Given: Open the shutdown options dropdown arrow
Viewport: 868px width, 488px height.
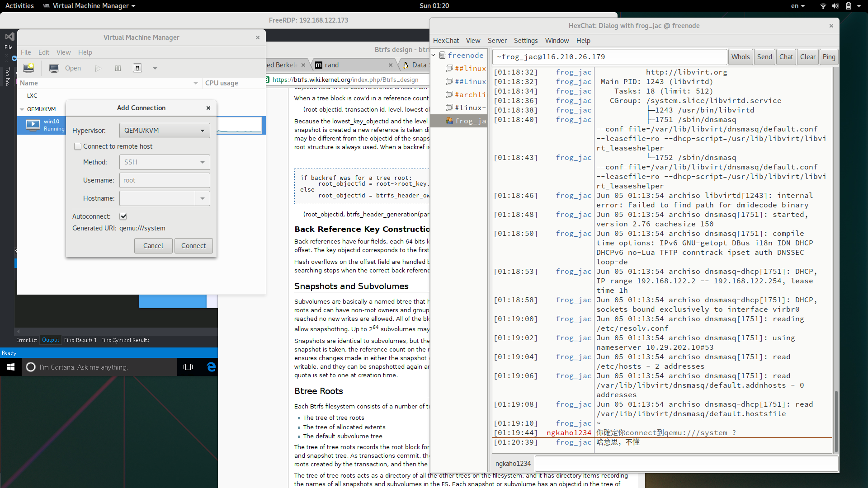Looking at the screenshot, I should pyautogui.click(x=155, y=68).
